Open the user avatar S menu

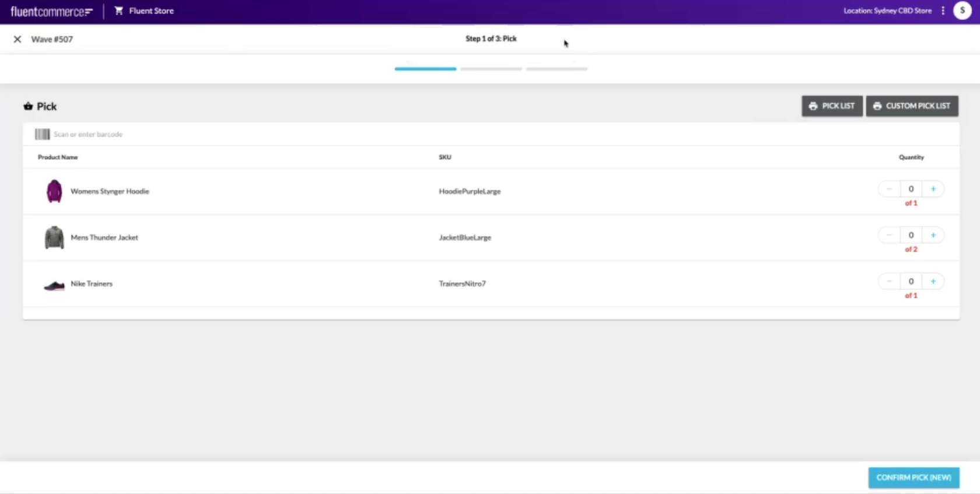[x=962, y=10]
